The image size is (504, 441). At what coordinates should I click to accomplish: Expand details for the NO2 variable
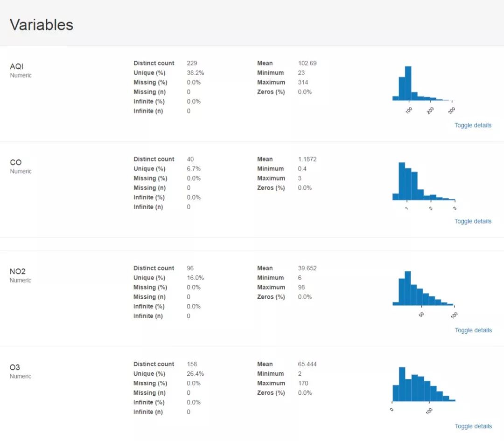tap(473, 330)
